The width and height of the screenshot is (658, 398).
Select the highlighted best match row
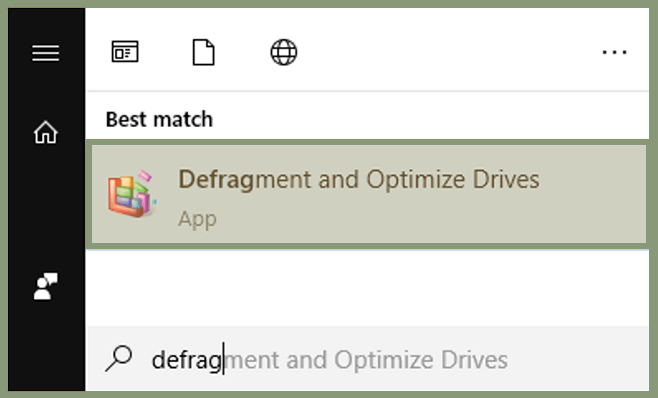coord(368,194)
